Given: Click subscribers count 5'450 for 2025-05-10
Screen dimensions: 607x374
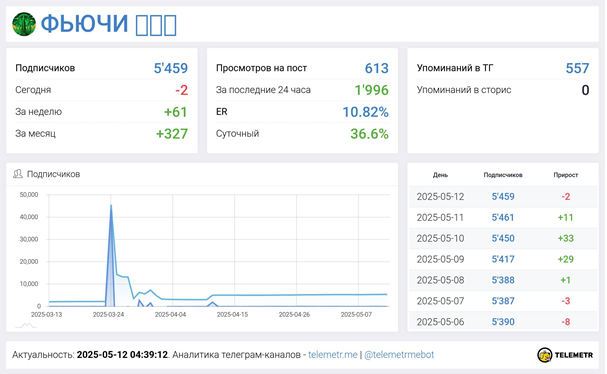Looking at the screenshot, I should 503,238.
